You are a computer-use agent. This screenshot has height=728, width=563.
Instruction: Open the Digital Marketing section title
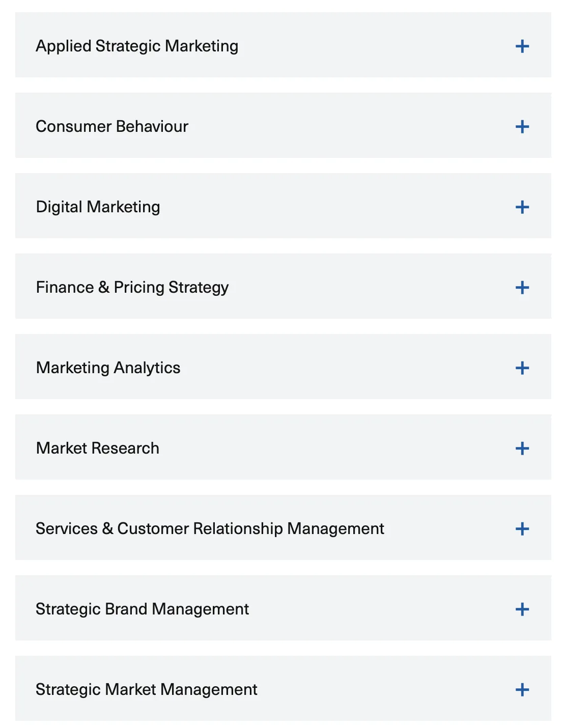click(x=98, y=207)
